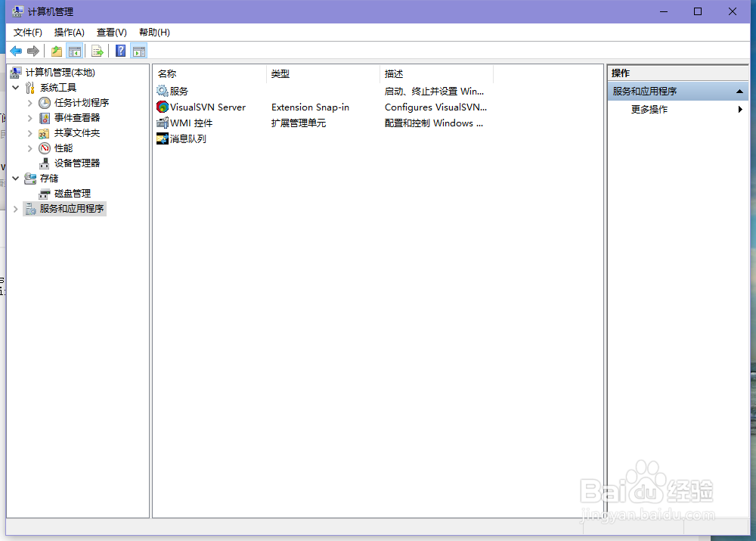Open the 更多操作 submenu arrow
Image resolution: width=756 pixels, height=541 pixels.
(x=740, y=109)
